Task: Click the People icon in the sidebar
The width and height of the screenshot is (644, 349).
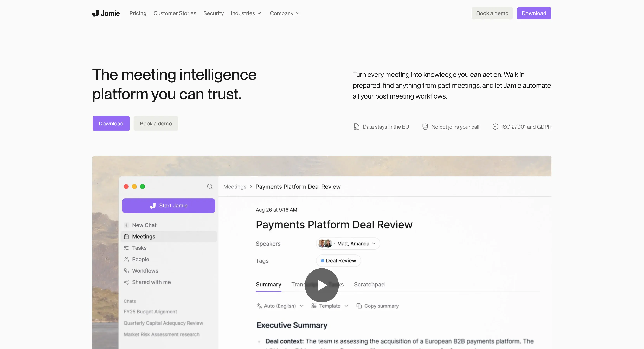Action: tap(126, 260)
